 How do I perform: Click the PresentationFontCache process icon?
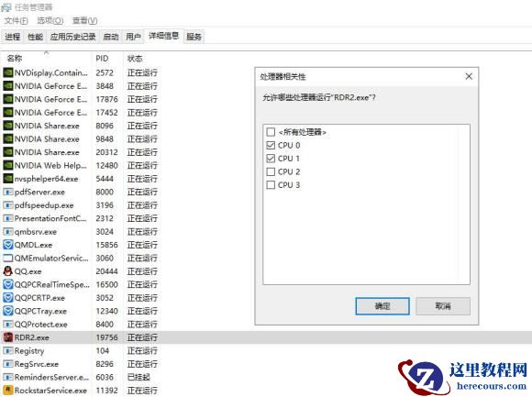[x=8, y=218]
